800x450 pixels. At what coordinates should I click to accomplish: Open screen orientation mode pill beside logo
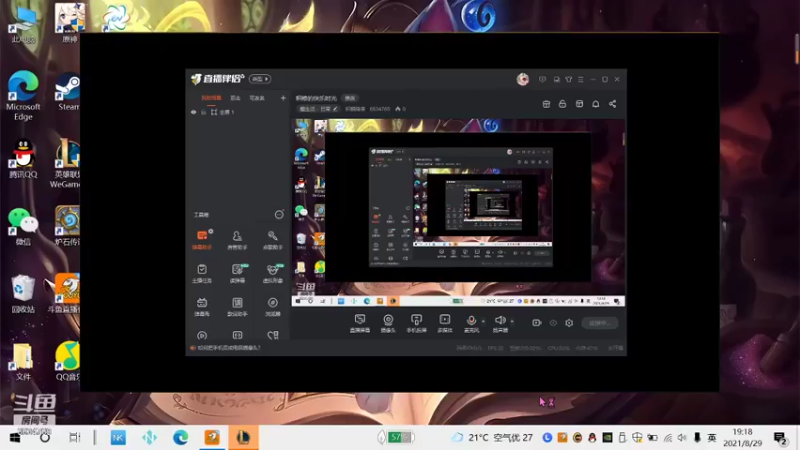point(260,79)
